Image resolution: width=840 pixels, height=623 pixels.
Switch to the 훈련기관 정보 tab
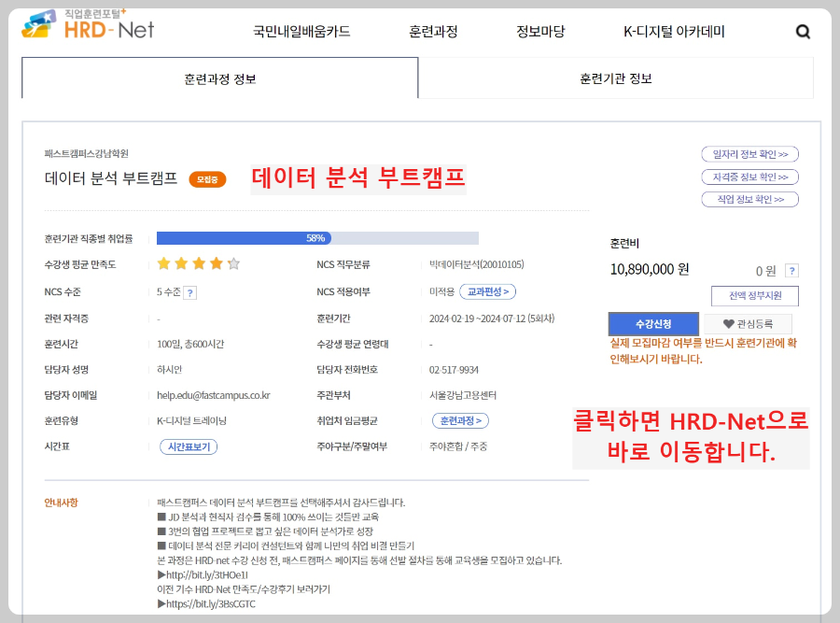coord(616,78)
